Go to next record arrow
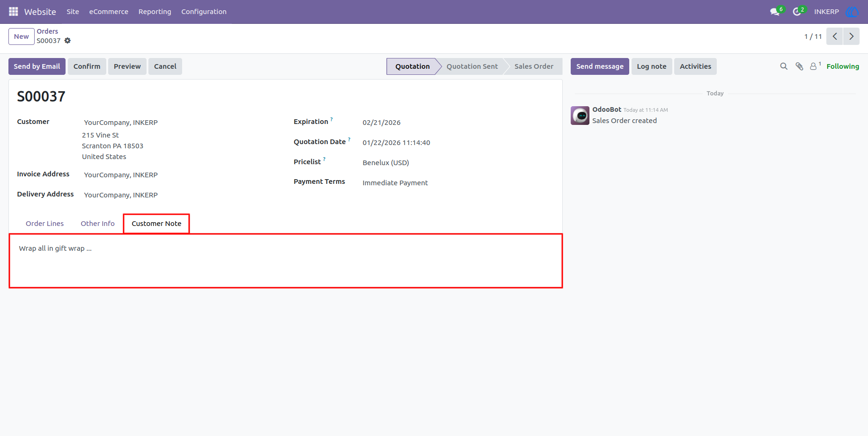Viewport: 868px width, 436px height. point(851,36)
